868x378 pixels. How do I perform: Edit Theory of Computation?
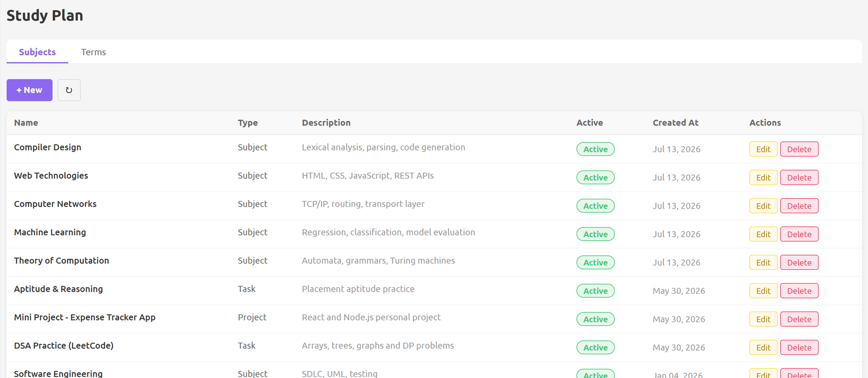[x=763, y=262]
